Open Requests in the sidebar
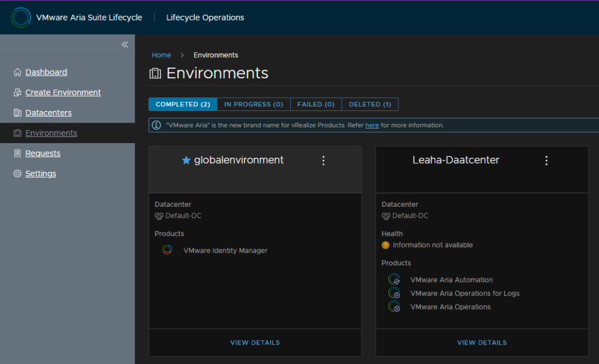This screenshot has width=599, height=364. [43, 153]
